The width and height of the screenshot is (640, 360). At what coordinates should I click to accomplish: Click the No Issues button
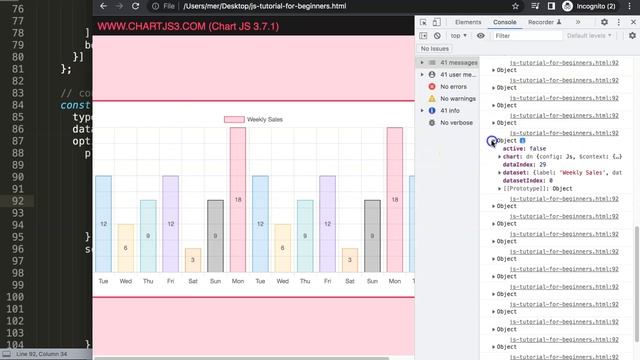pos(435,49)
